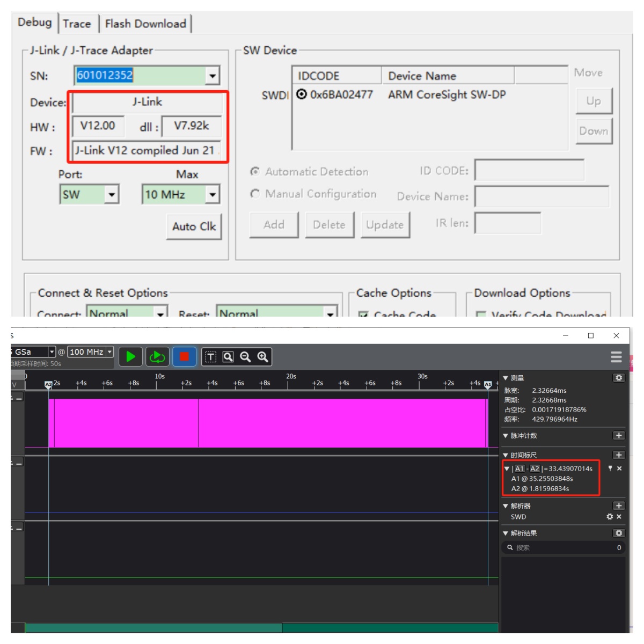
Task: Collapse the 时间标尺 section
Action: [506, 455]
